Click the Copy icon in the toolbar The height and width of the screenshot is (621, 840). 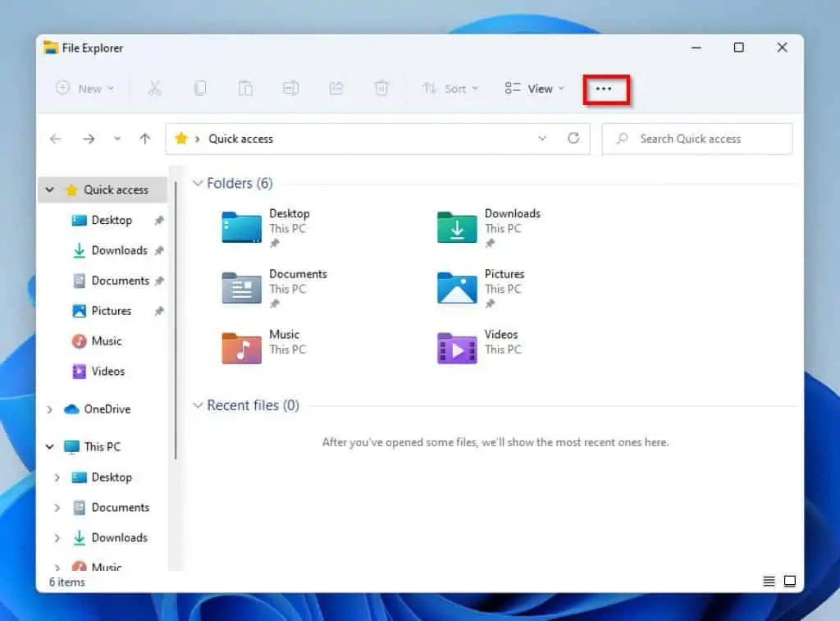(200, 88)
